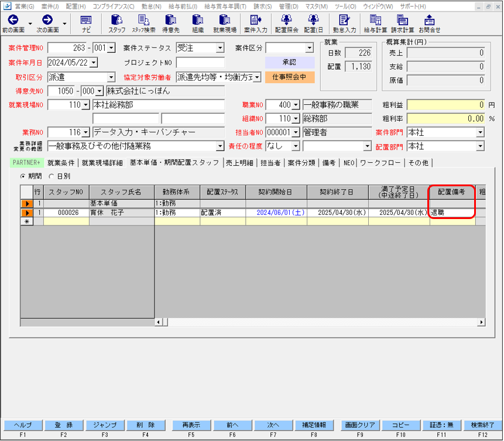Go back with 前の画面 arrow icon
504x441 pixels.
click(x=13, y=20)
